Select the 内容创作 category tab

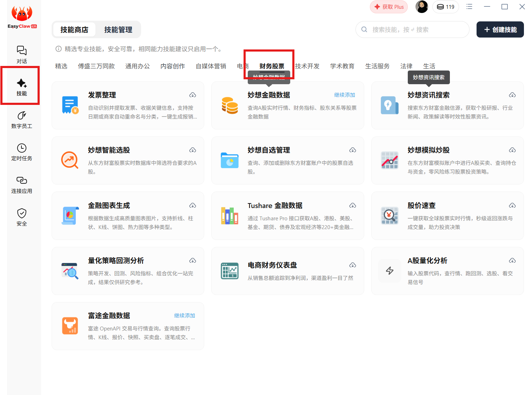(173, 66)
